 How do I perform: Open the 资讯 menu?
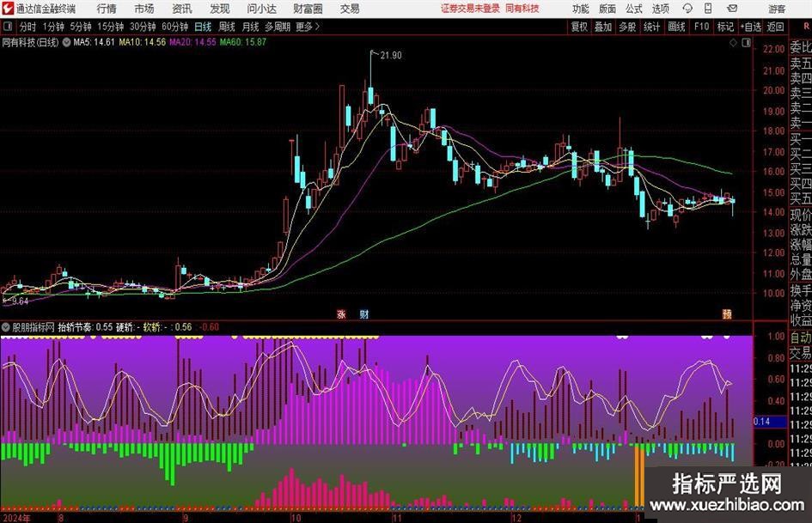[182, 9]
